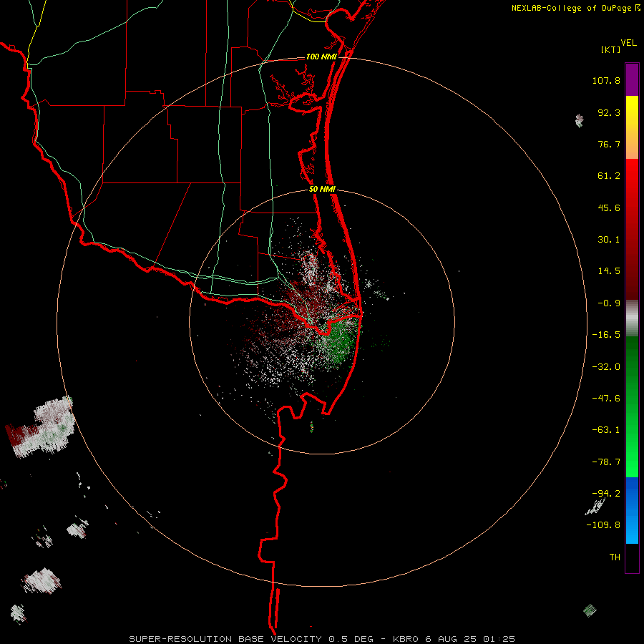This screenshot has height=644, width=644.
Task: Click the -16.5 velocity scale value
Action: [x=606, y=335]
